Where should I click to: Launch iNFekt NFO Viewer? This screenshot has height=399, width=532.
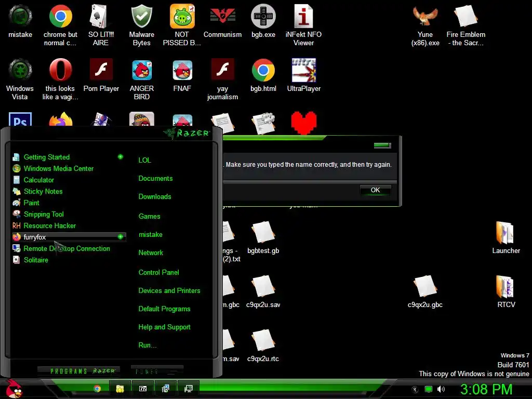(x=303, y=16)
